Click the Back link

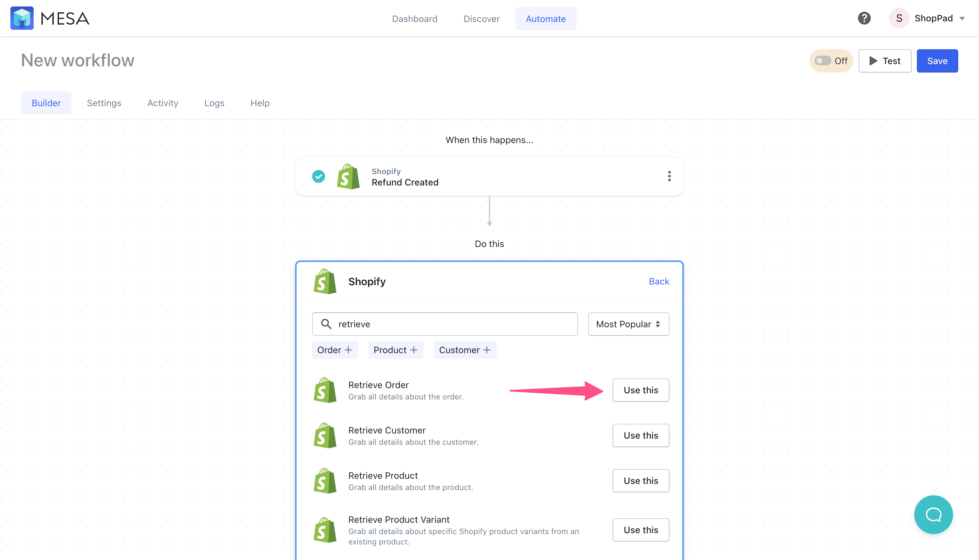click(658, 281)
